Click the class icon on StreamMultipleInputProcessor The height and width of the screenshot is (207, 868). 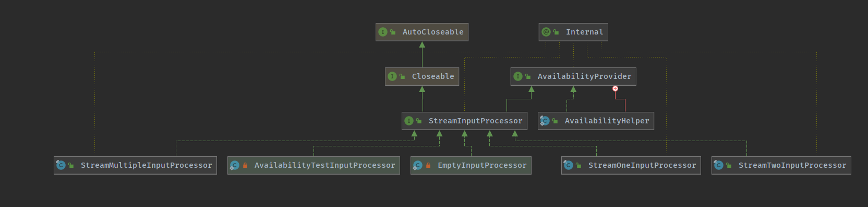(x=61, y=165)
